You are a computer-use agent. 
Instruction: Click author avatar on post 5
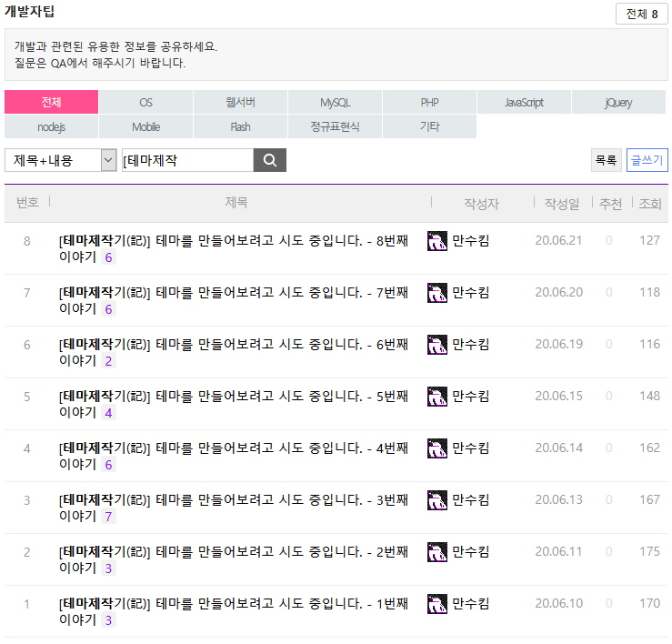click(437, 397)
